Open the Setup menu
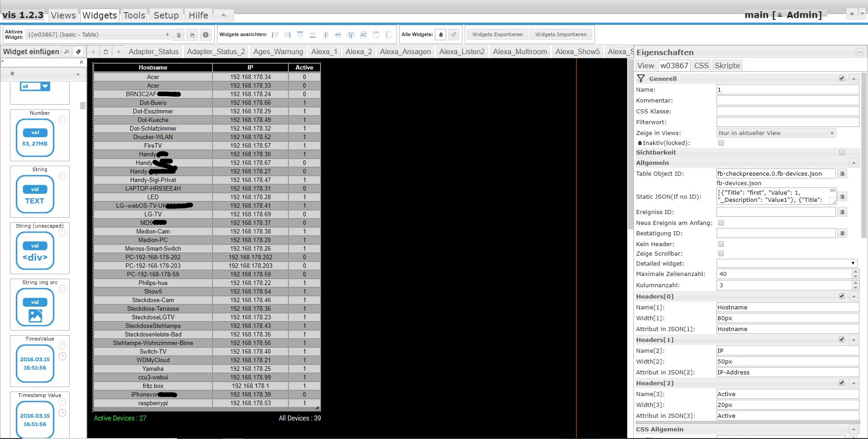The width and height of the screenshot is (868, 439). pyautogui.click(x=166, y=15)
